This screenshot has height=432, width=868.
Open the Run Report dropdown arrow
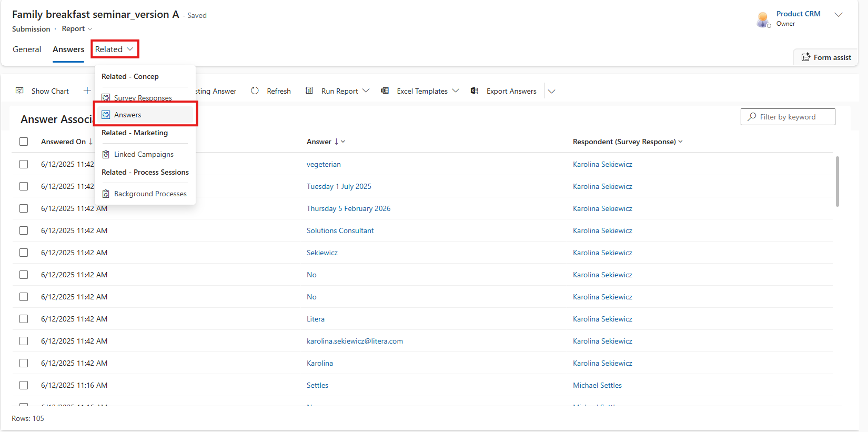(x=366, y=91)
